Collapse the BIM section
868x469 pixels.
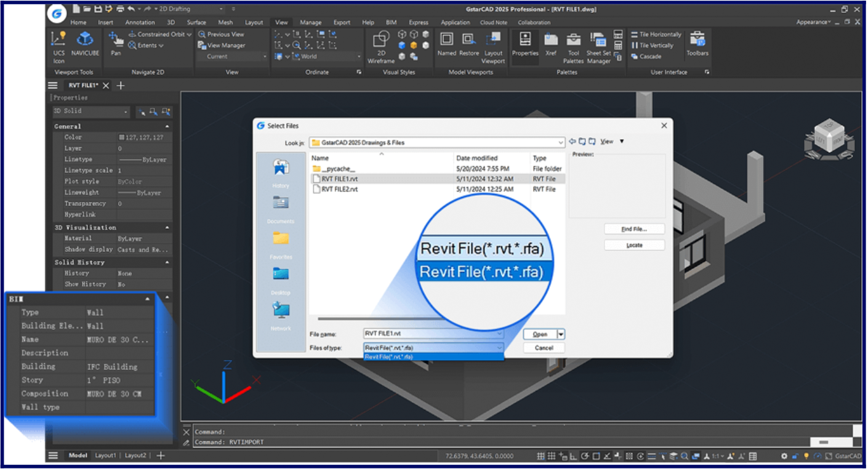coord(148,299)
